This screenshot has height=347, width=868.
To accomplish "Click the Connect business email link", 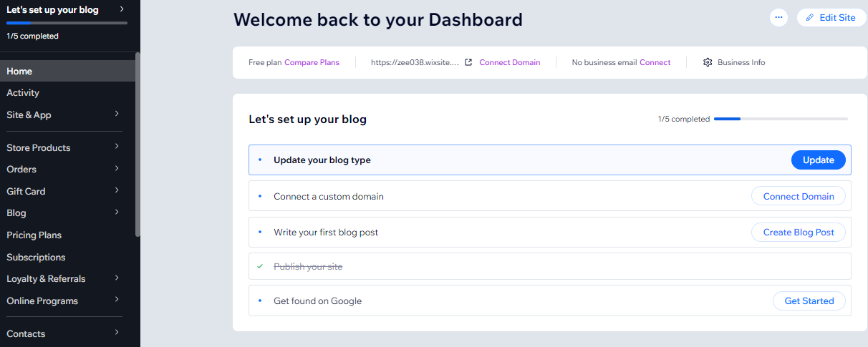I will pyautogui.click(x=655, y=62).
